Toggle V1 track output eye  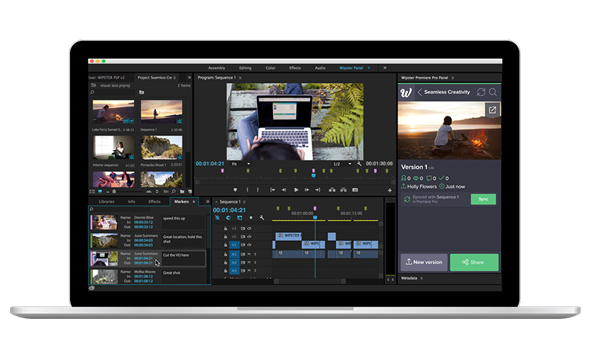[249, 245]
